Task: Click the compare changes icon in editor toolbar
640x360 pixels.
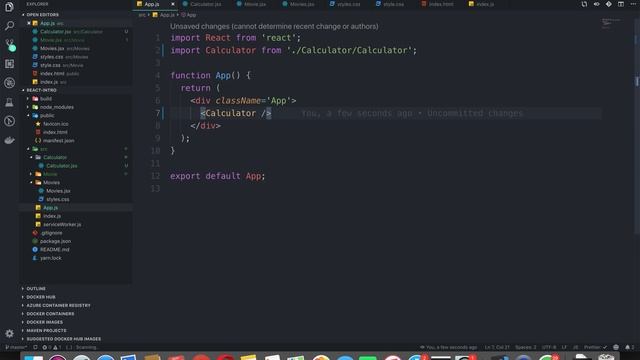Action: pyautogui.click(x=584, y=4)
